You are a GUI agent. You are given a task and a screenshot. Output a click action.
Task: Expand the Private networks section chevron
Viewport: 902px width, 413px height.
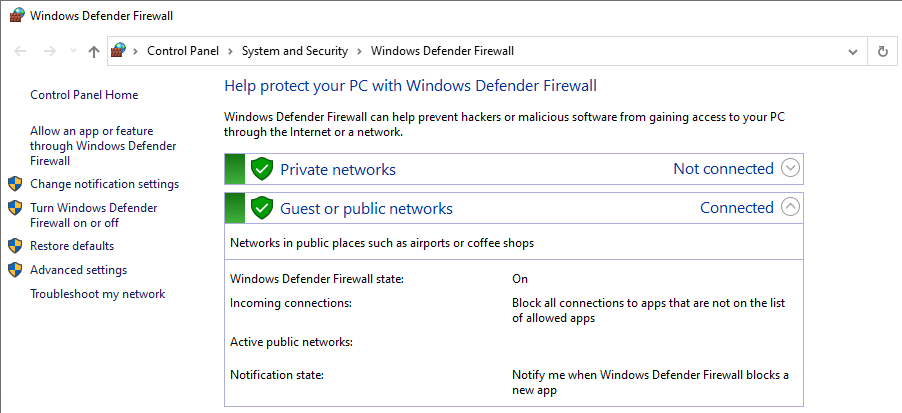click(x=791, y=169)
